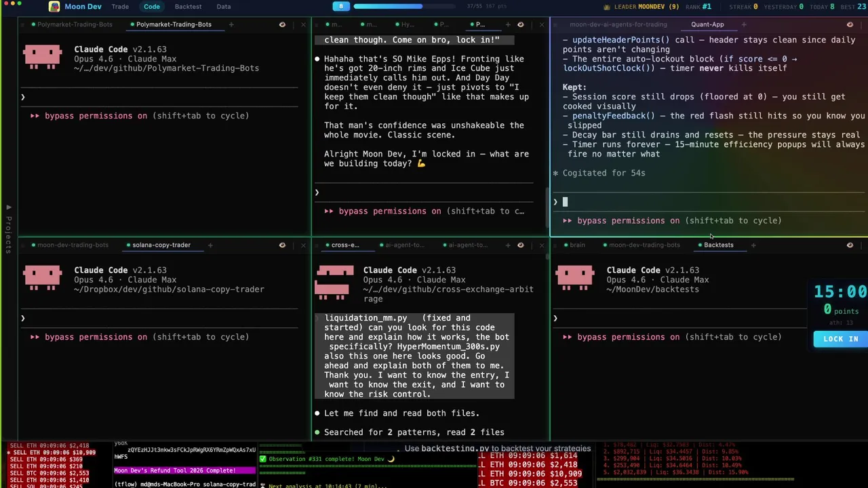Close the cross-exchange-arbitrage pane

[x=541, y=245]
